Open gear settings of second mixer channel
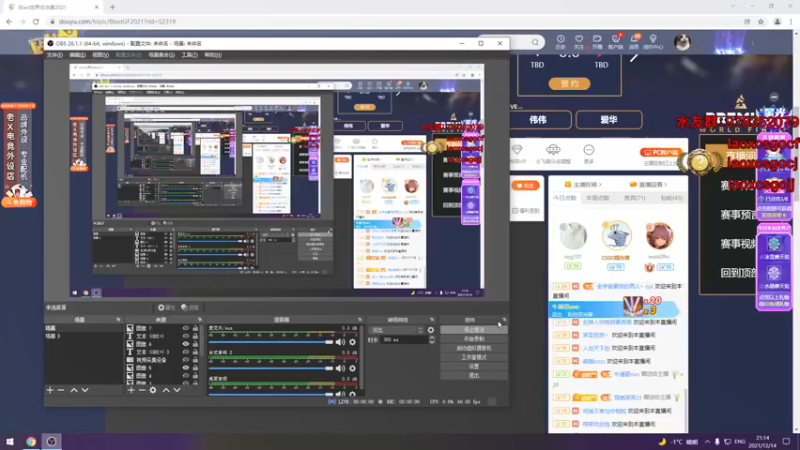The width and height of the screenshot is (800, 450). 353,368
